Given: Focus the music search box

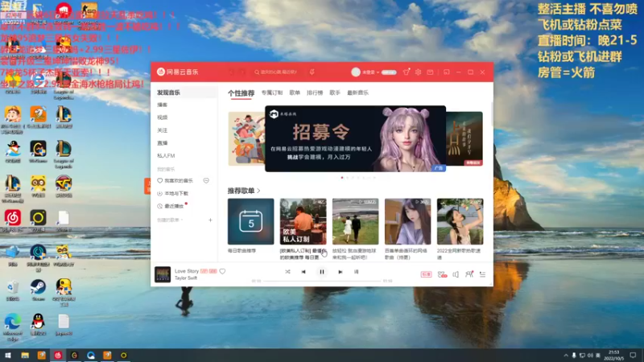Looking at the screenshot, I should 278,72.
